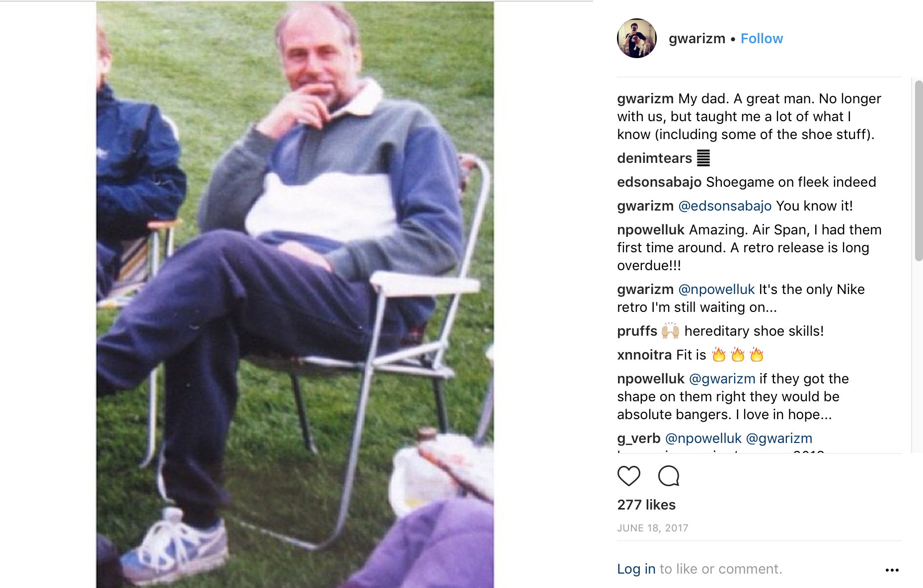Click @npowelluk mention in gwarizm reply
Screen dimensions: 923x588
[716, 289]
